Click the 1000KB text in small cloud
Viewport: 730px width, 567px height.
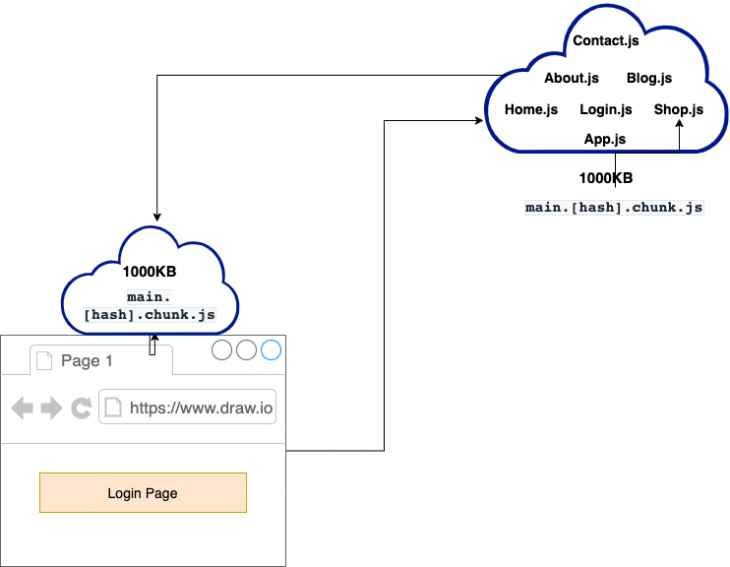(x=149, y=271)
